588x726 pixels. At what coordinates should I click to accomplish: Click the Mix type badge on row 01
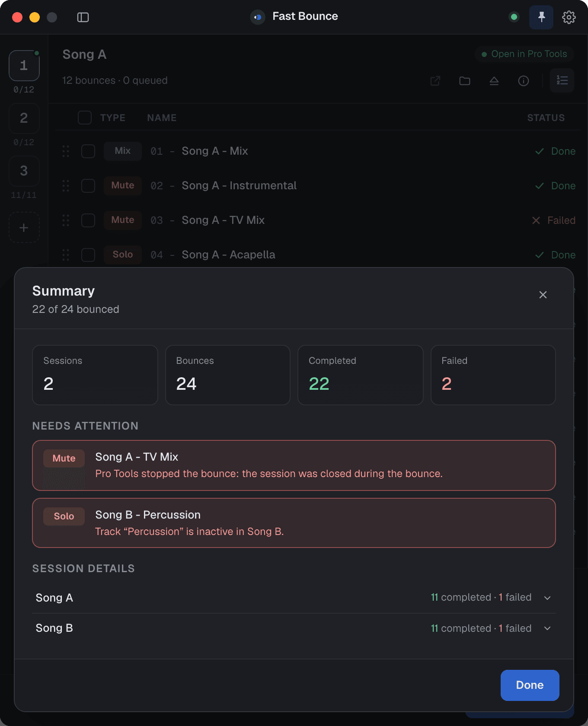pyautogui.click(x=123, y=151)
